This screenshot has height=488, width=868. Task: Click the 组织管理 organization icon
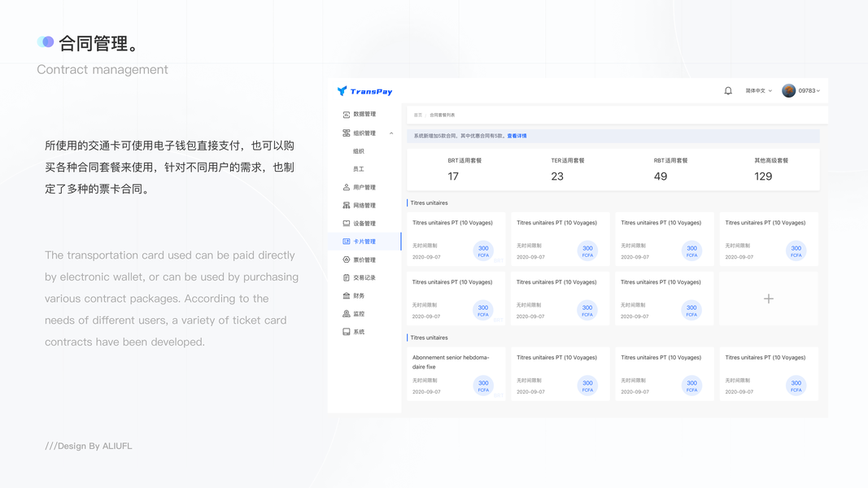tap(346, 133)
